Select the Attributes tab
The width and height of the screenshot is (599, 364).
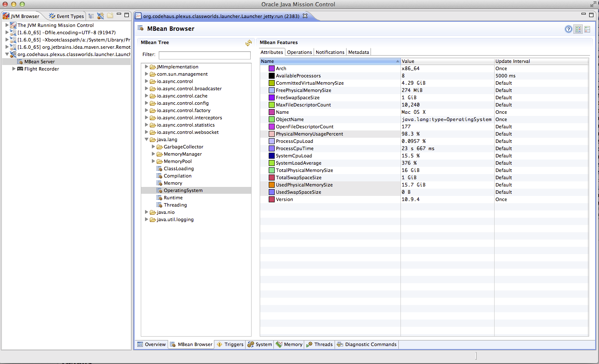pos(272,52)
